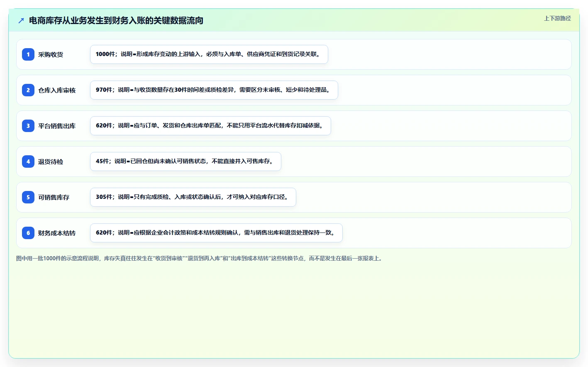Select the 采购收货 step label

pos(51,54)
